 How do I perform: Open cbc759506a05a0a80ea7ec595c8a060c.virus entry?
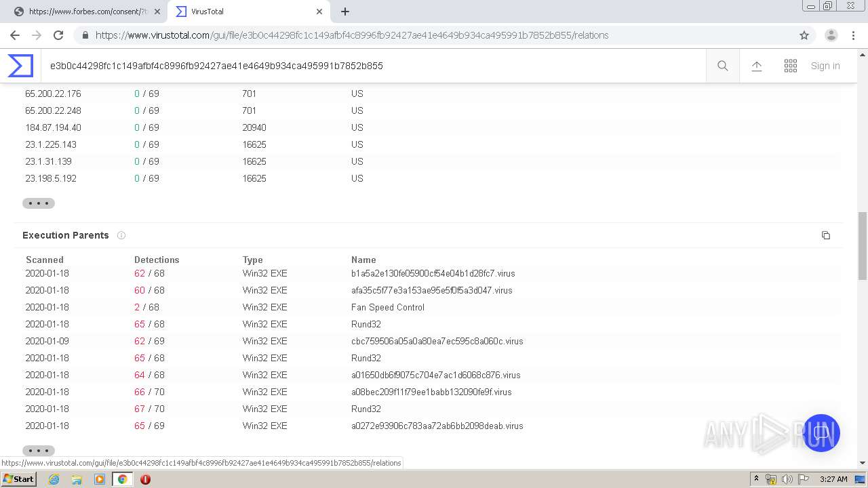(437, 341)
